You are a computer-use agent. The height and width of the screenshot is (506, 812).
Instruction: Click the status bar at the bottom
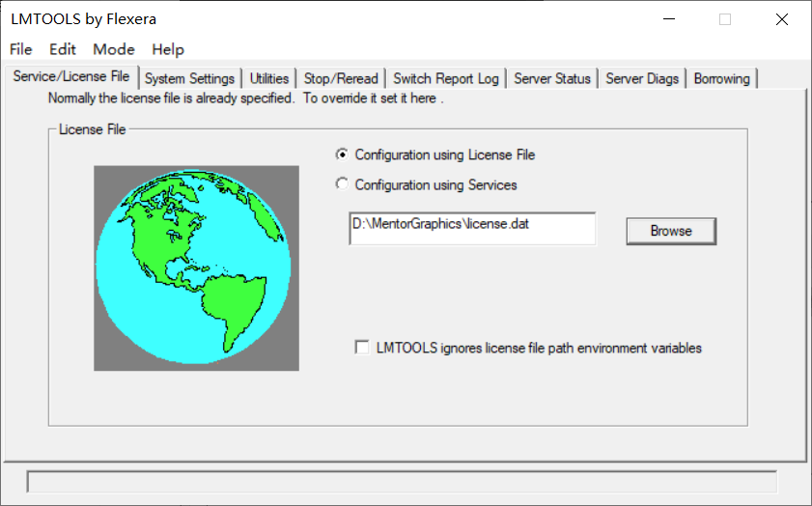(x=402, y=482)
